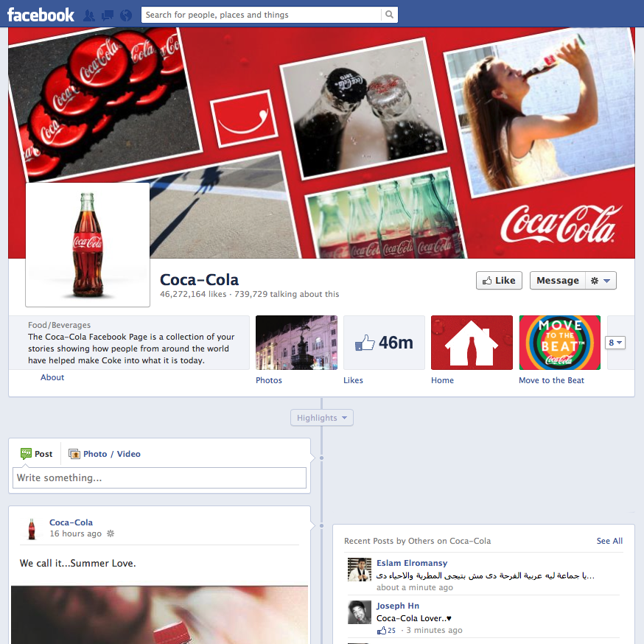Click the page description about Coca-Cola stories
The width and height of the screenshot is (644, 644).
point(131,349)
